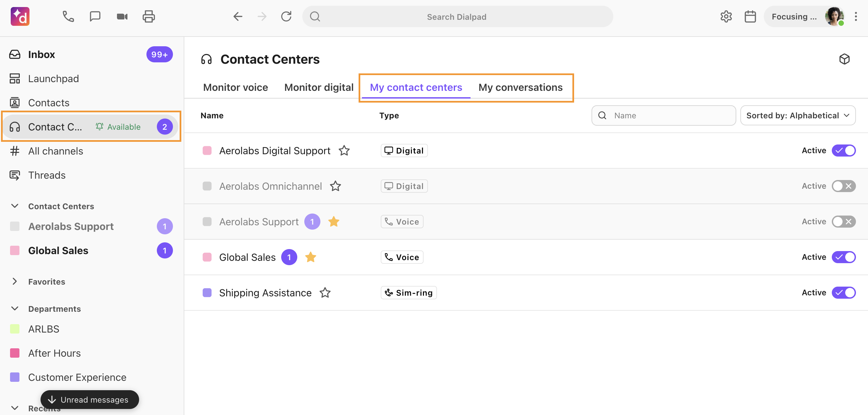Image resolution: width=868 pixels, height=415 pixels.
Task: Toggle Aerolabs Support active switch
Action: click(844, 222)
